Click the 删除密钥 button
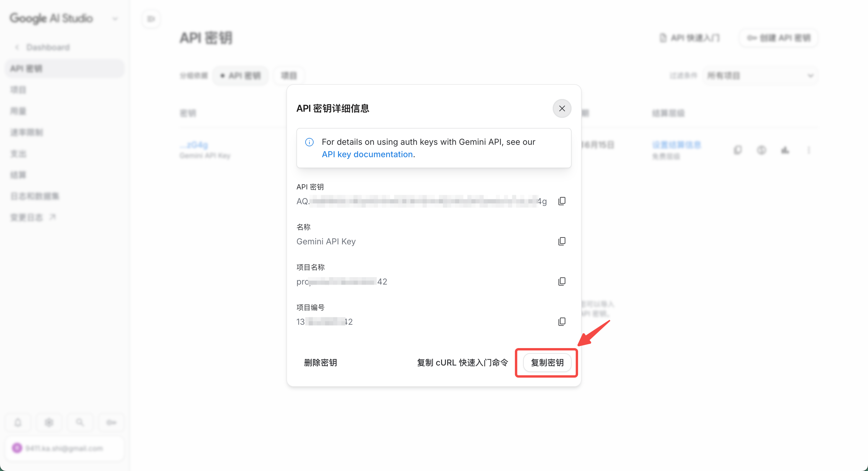The image size is (868, 471). 320,363
